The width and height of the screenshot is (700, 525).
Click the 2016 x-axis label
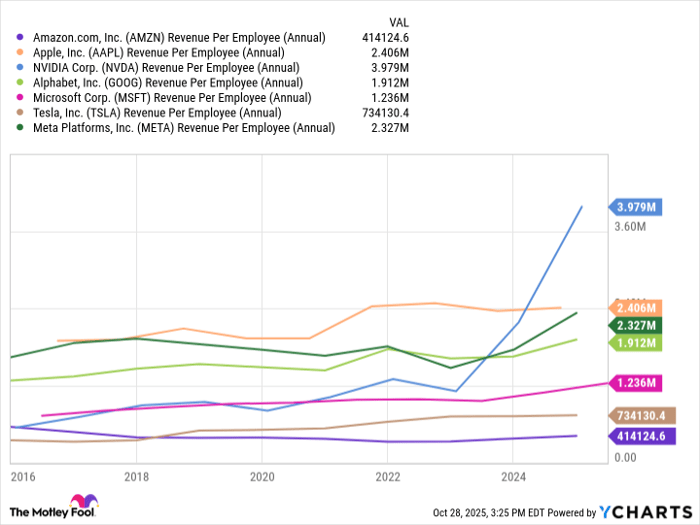coord(23,477)
